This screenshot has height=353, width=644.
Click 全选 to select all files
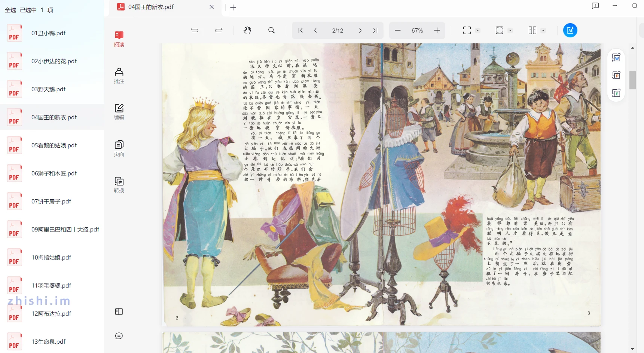pos(10,10)
